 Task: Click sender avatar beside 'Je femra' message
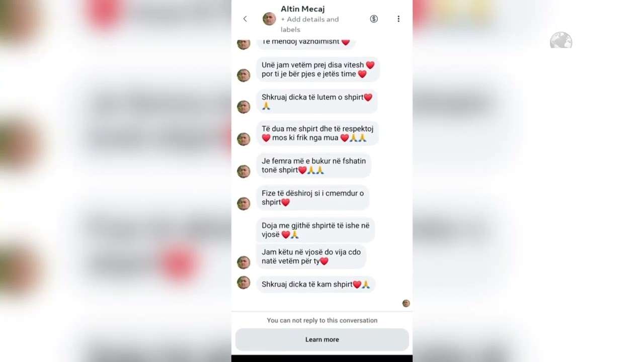(x=244, y=171)
